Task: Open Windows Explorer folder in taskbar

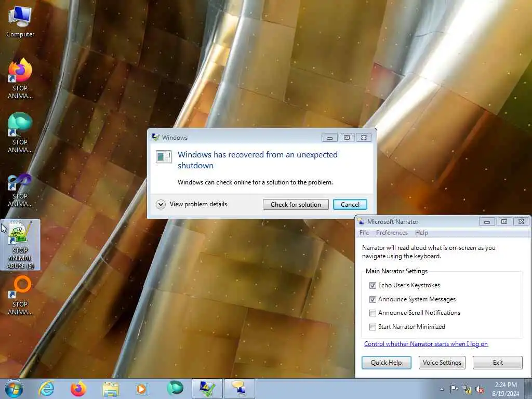Action: [x=111, y=389]
